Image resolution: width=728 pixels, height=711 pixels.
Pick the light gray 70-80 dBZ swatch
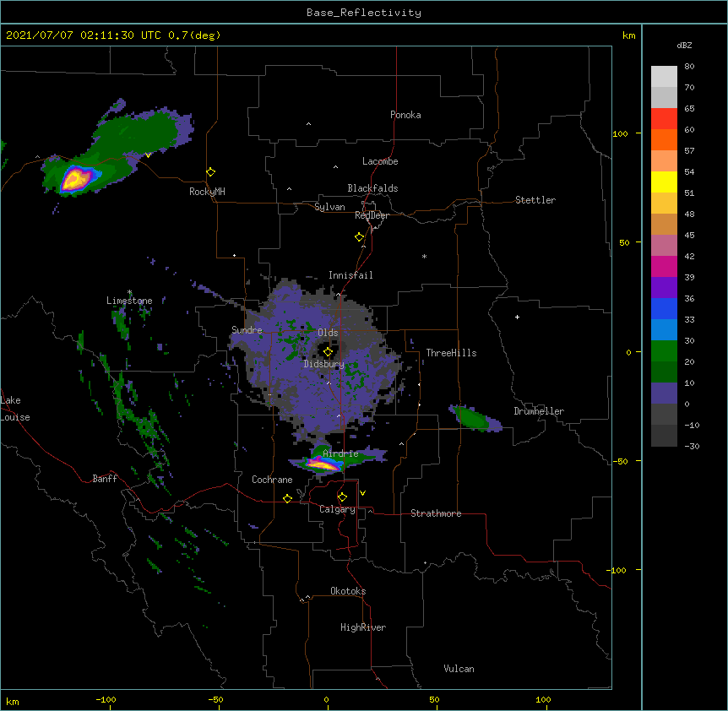pos(664,77)
